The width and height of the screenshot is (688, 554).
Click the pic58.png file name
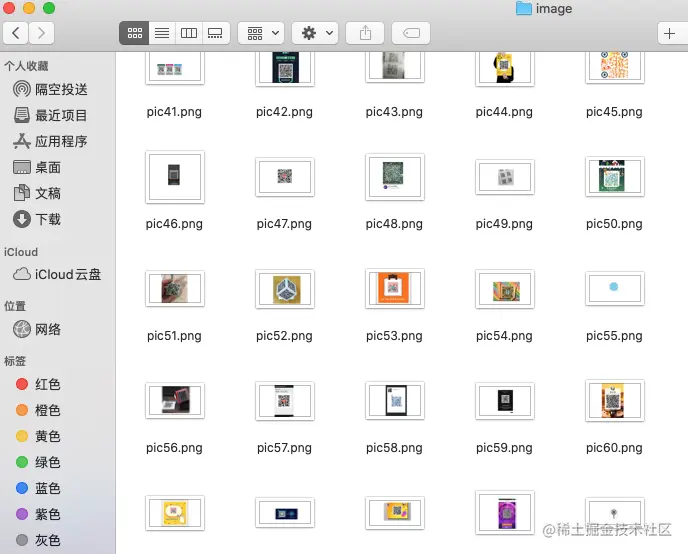click(x=394, y=448)
